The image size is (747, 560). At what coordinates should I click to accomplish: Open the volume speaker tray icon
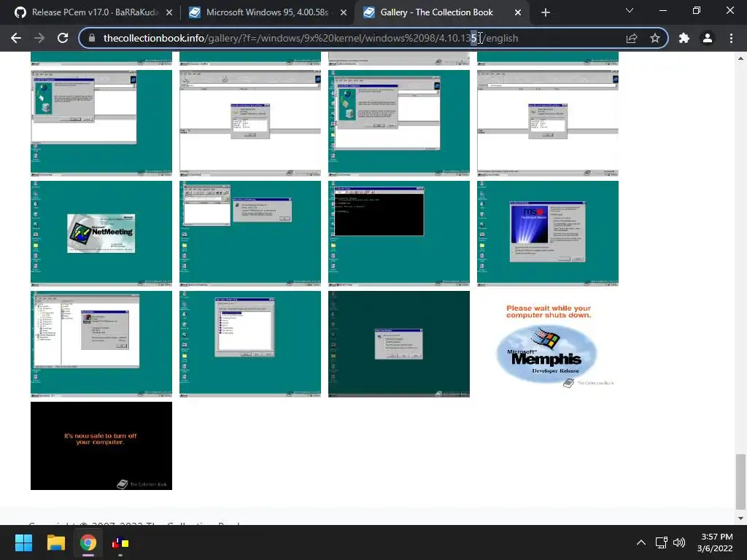coord(679,542)
